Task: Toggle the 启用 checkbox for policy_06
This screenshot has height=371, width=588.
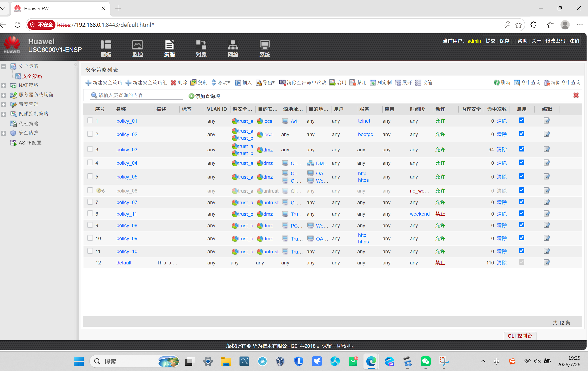Action: (x=522, y=190)
